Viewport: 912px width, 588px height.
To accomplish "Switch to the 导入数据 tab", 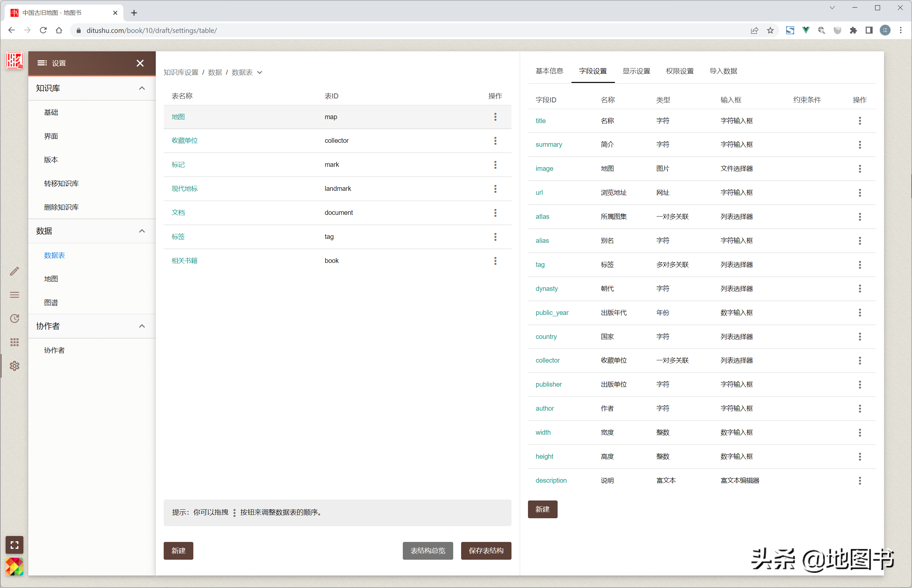I will (723, 71).
